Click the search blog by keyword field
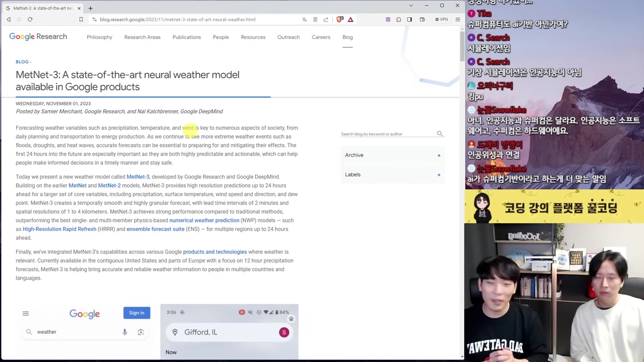Screen dimensions: 644x362 tap(387, 134)
